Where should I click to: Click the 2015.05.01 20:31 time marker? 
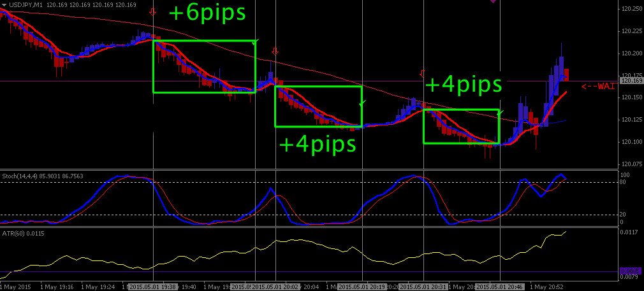(423, 287)
